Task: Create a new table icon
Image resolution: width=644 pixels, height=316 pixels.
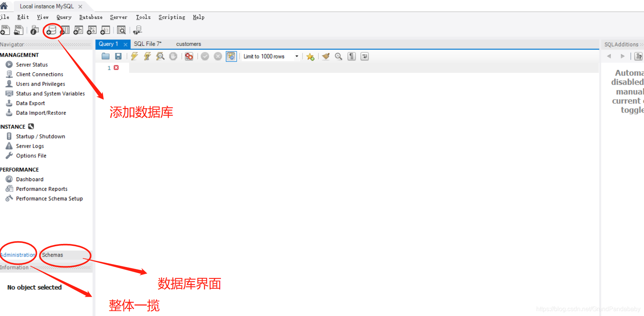Action: (65, 30)
